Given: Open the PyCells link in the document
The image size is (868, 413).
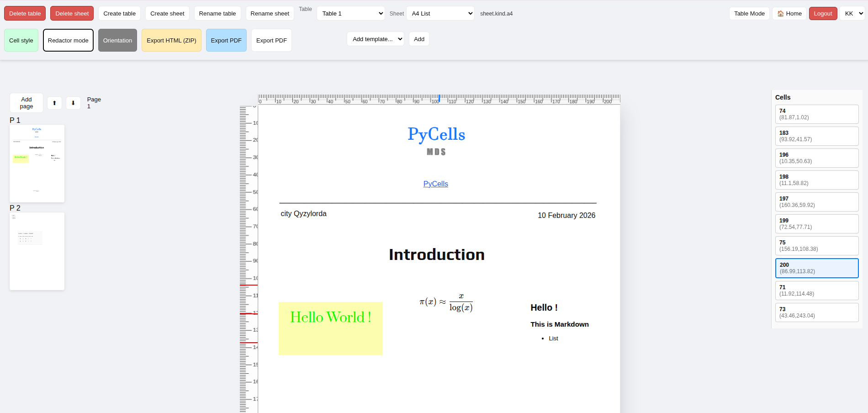Looking at the screenshot, I should 435,184.
